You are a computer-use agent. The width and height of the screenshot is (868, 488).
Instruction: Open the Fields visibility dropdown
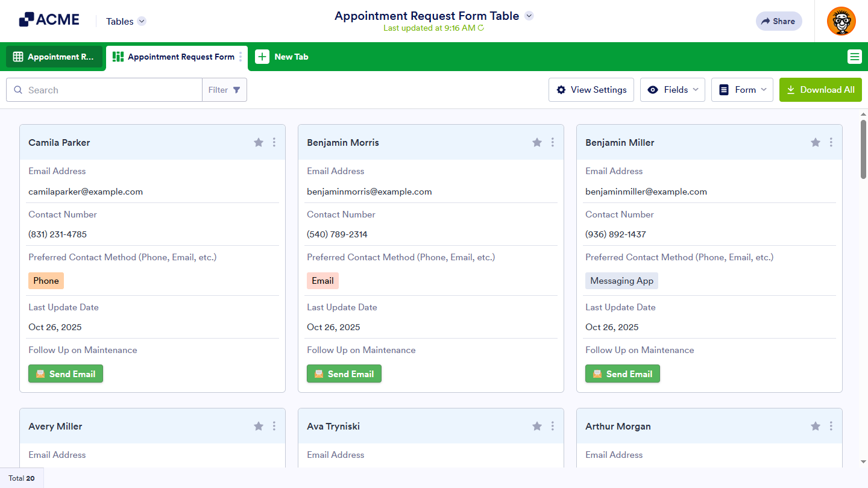click(x=672, y=90)
